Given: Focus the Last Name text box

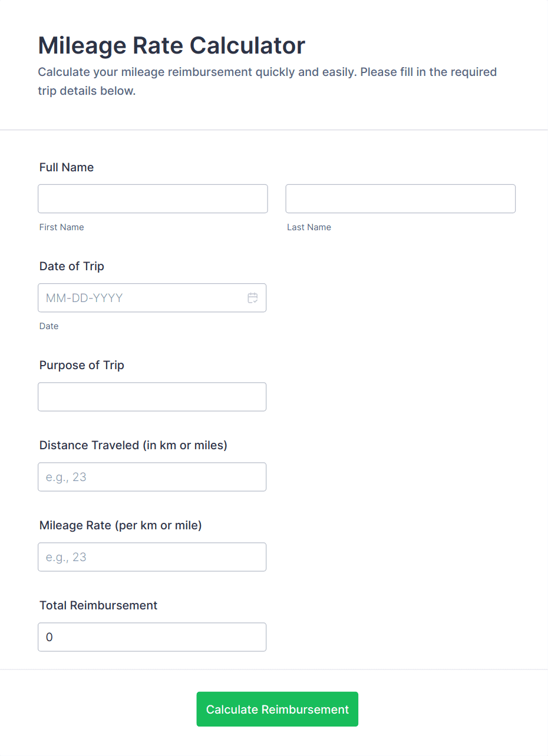Looking at the screenshot, I should (x=400, y=199).
